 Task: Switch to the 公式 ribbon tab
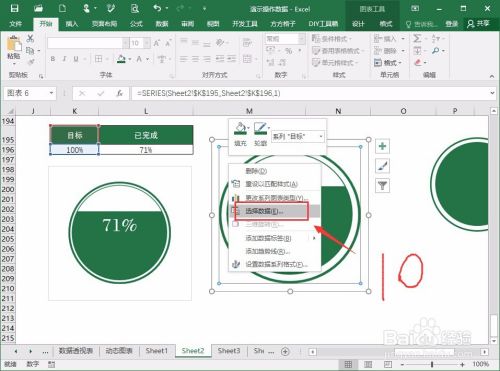tap(136, 24)
